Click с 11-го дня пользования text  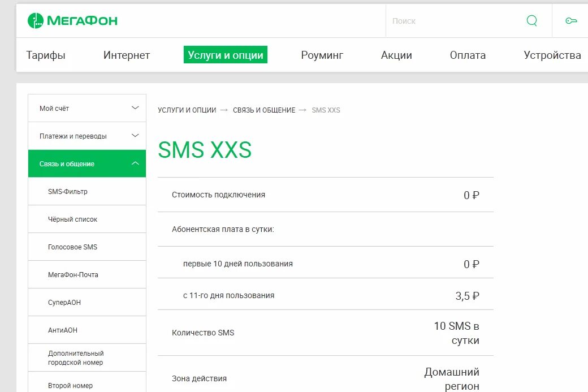[x=229, y=295]
